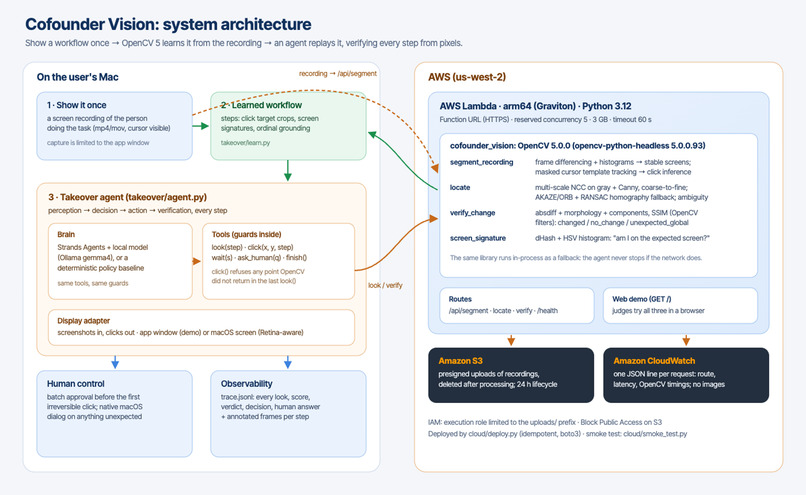Screen dimensions: 806x495
Task: Select the line "wait(s) · ask_human(q) · finish()"
Action: [259, 258]
